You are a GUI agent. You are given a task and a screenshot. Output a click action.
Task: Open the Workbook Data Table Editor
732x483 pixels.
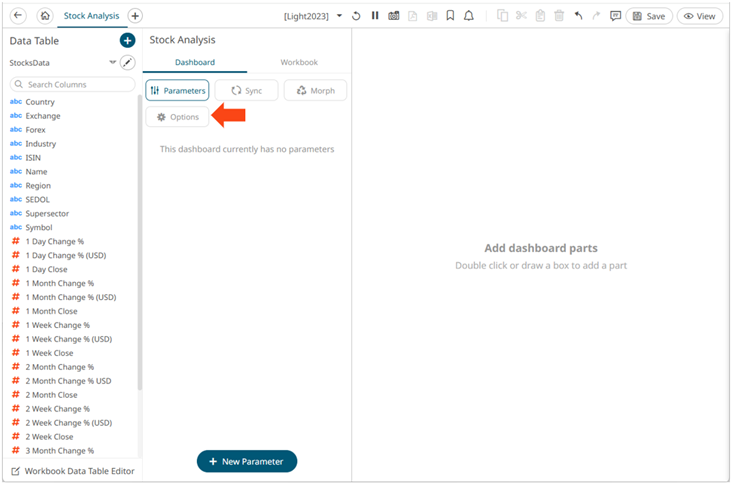(72, 471)
